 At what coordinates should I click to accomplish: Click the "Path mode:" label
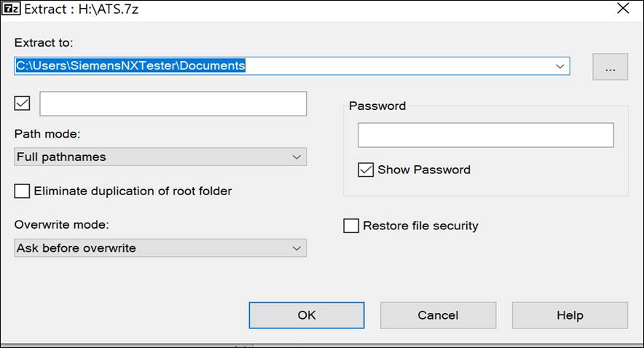point(46,135)
